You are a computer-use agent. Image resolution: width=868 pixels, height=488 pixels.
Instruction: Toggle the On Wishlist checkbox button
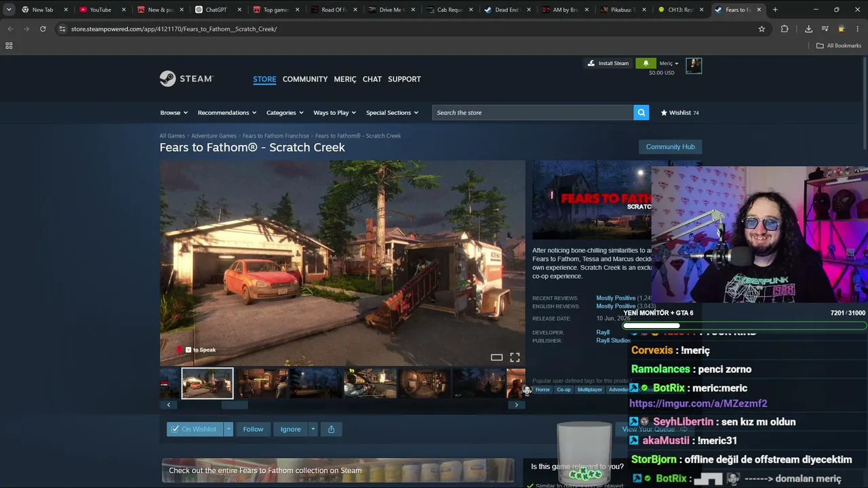click(195, 429)
